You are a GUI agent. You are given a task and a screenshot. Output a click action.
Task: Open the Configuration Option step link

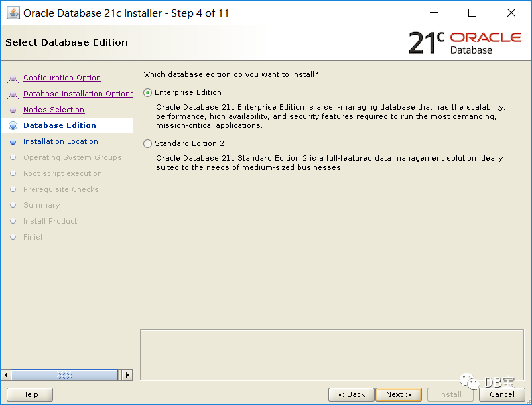(x=62, y=78)
